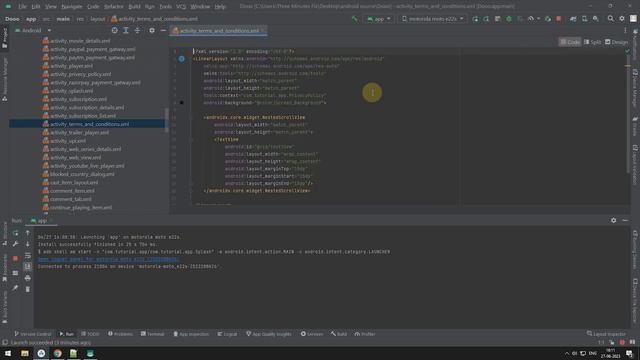Screen dimensions: 640x360
Task: Open File Explorer from the taskbar
Action: click(25, 353)
